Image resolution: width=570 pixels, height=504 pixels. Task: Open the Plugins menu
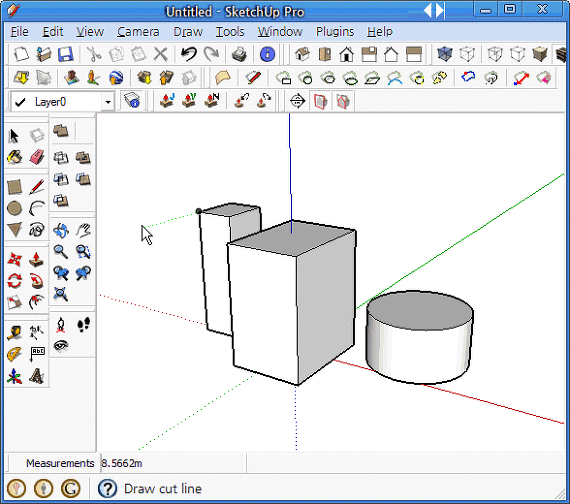[335, 32]
